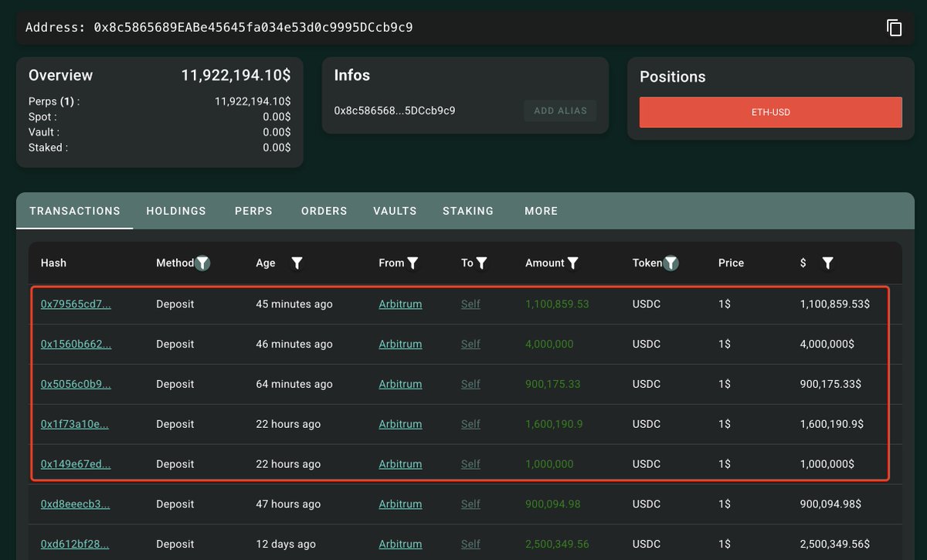This screenshot has width=927, height=560.
Task: Open the dollar value column filter icon
Action: [x=827, y=263]
